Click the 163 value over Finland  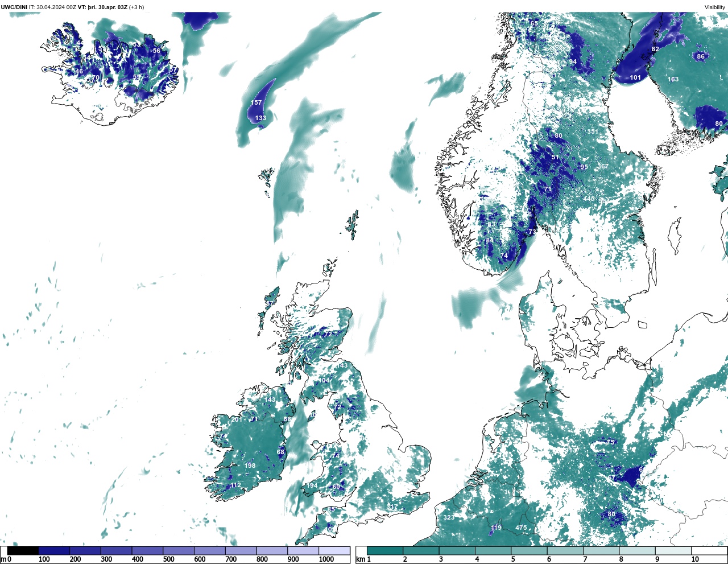[x=673, y=79]
